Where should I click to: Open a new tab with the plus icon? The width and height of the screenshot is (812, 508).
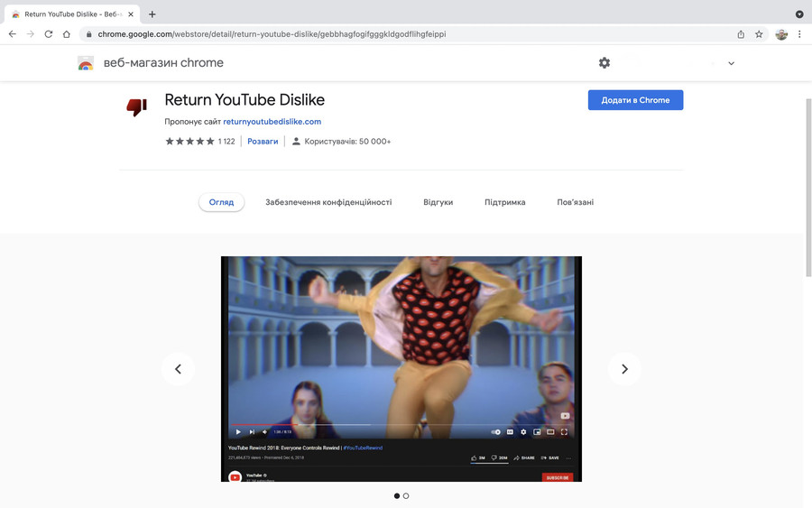point(152,14)
